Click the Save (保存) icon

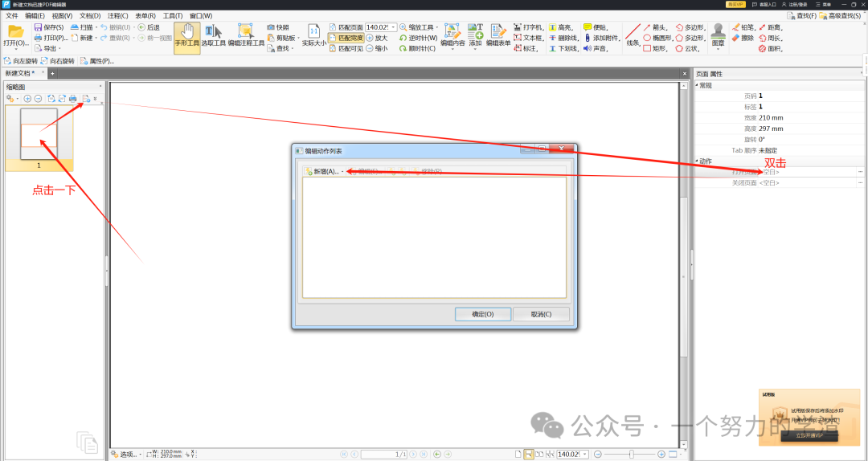[x=39, y=27]
